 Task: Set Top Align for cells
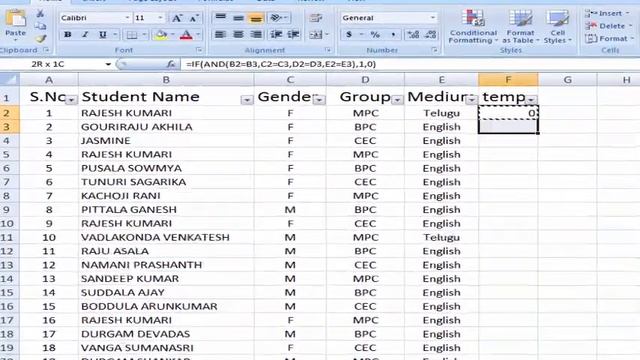click(x=220, y=18)
